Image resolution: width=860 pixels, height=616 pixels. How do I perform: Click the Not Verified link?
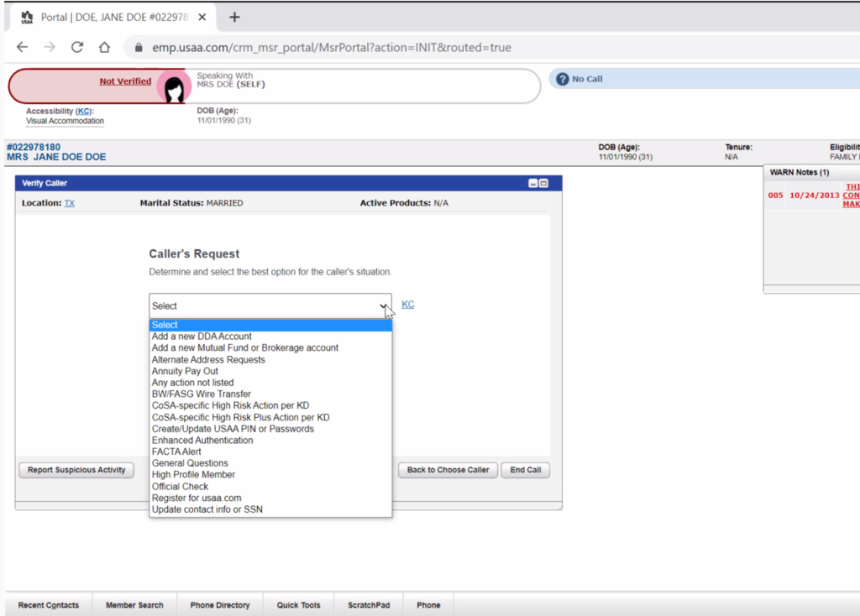pos(125,81)
